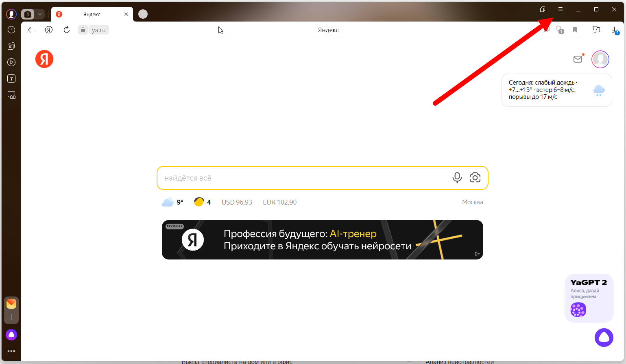This screenshot has width=626, height=364.
Task: Open Yandex Mail app in sidebar
Action: (11, 303)
